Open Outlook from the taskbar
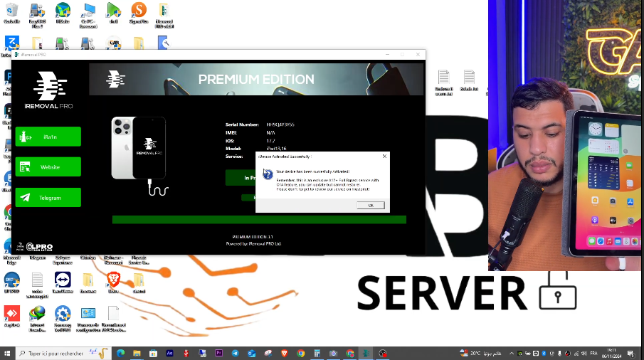The image size is (644, 360). tap(251, 353)
